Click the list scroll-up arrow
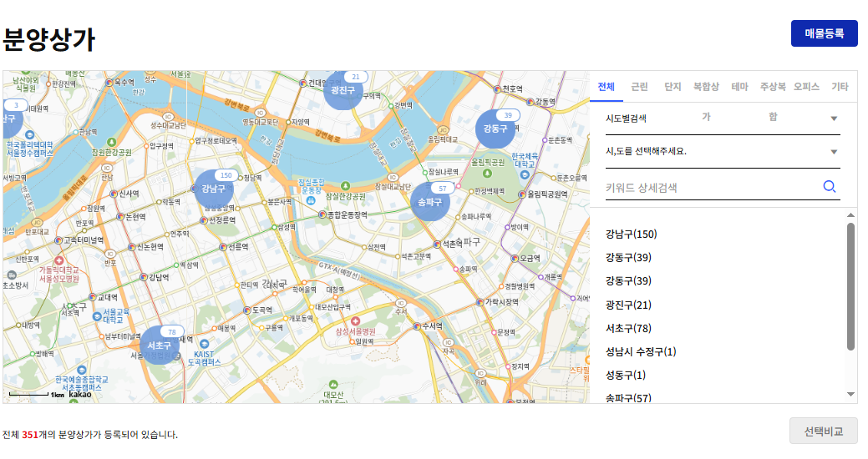The height and width of the screenshot is (459, 868). click(x=850, y=215)
